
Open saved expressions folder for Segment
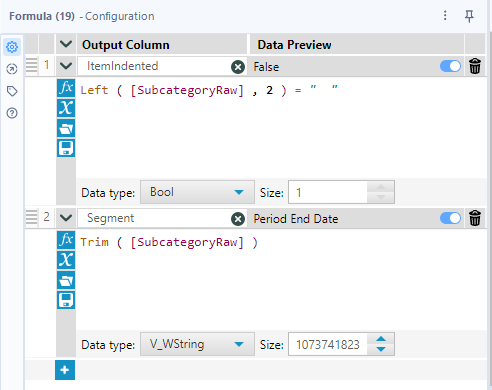point(66,280)
